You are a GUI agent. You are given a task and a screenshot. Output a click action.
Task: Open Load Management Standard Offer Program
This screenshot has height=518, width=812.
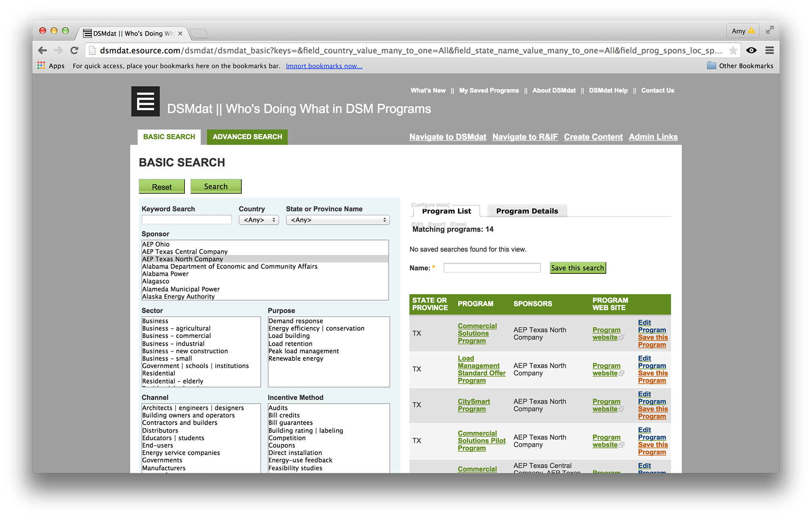click(481, 369)
